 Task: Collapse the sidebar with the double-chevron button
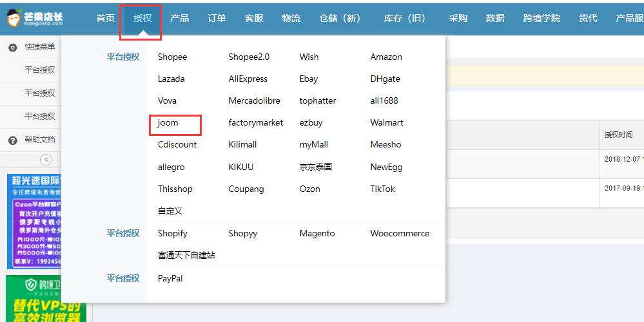[x=46, y=159]
